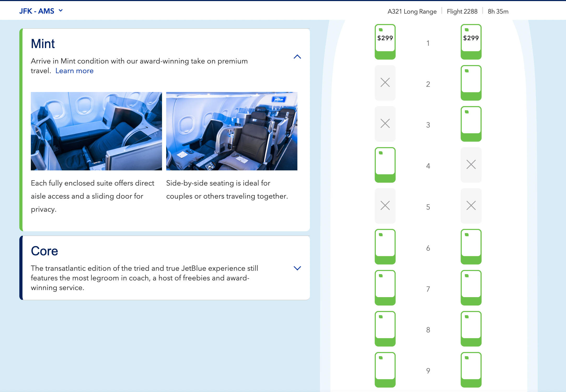View the side-by-side seating photo
566x392 pixels.
click(232, 131)
